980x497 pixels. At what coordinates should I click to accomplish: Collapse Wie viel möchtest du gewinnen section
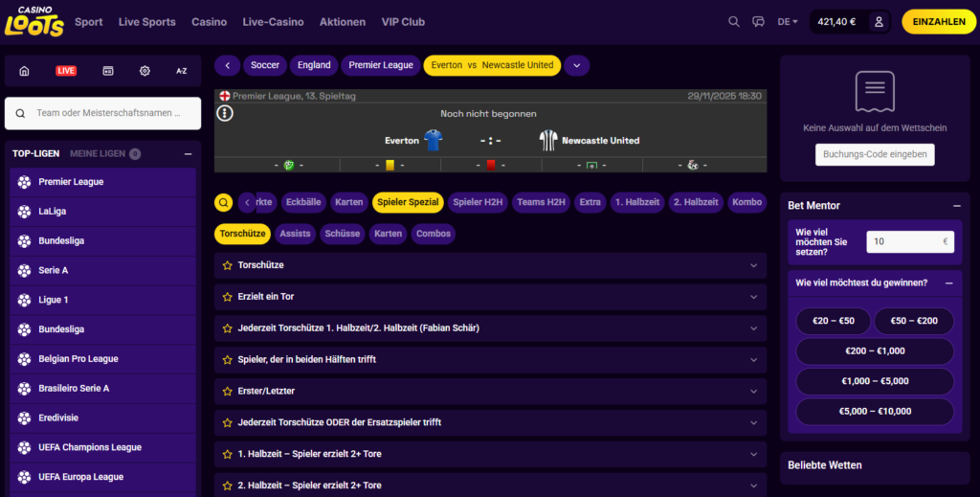tap(948, 283)
